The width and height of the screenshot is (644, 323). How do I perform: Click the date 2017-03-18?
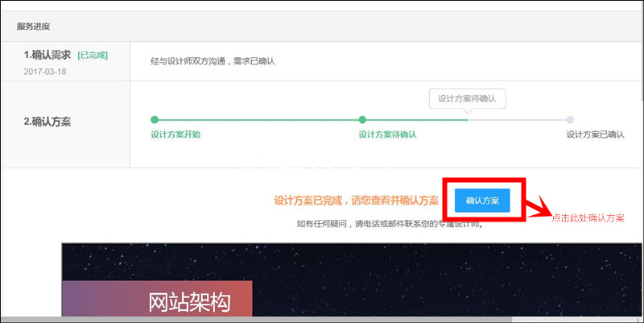click(x=45, y=72)
